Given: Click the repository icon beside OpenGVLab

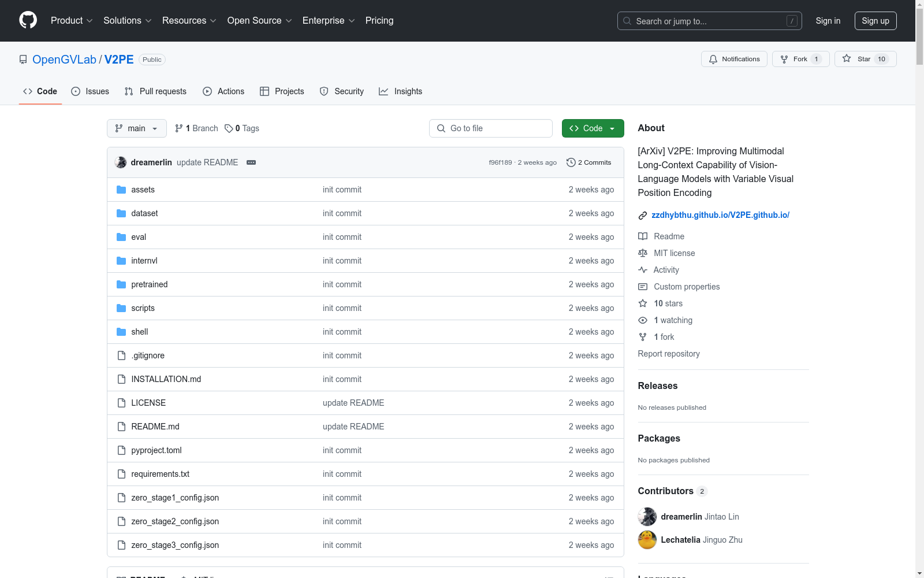Looking at the screenshot, I should click(x=23, y=60).
